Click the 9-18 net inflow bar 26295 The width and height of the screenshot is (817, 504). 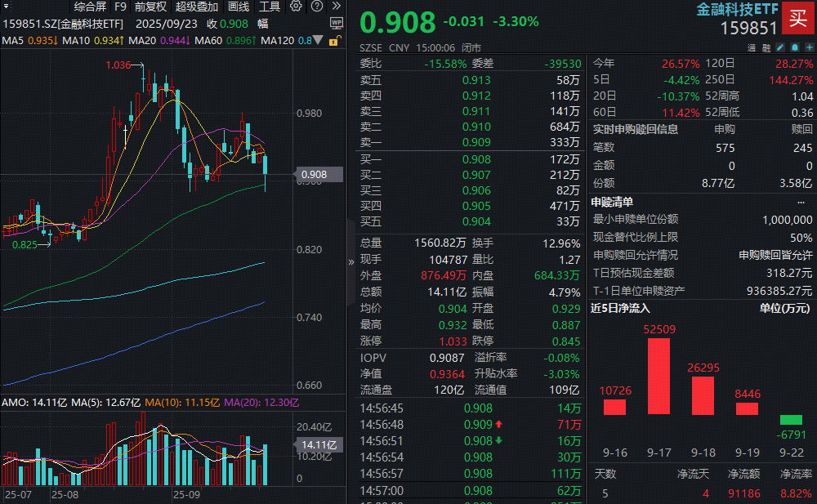click(x=703, y=395)
